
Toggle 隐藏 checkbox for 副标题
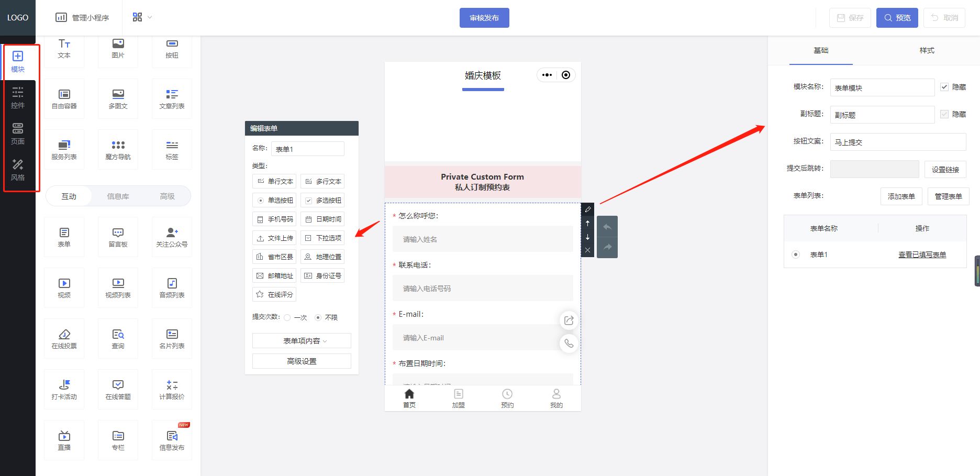(x=944, y=114)
